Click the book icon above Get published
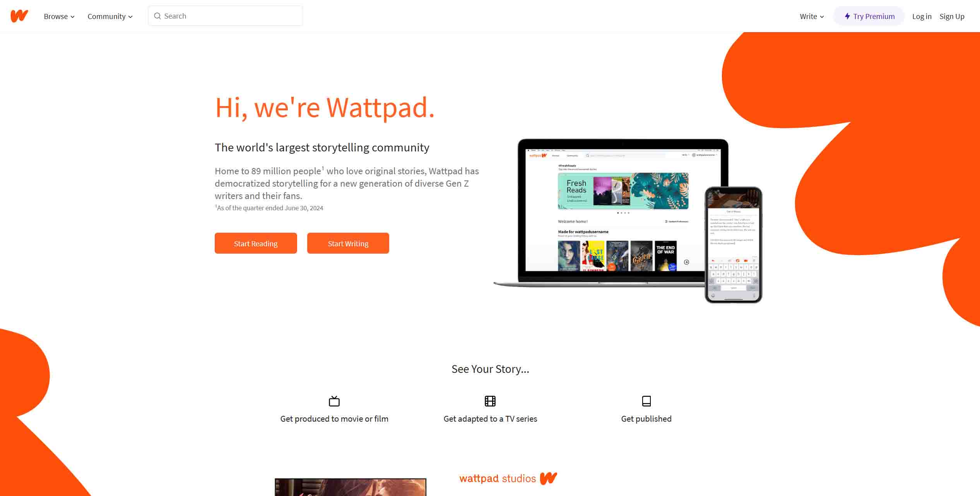This screenshot has height=496, width=980. 646,401
